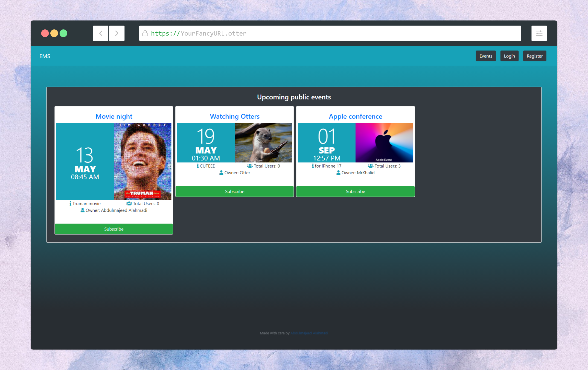The width and height of the screenshot is (588, 370).
Task: Click the browser back arrow button
Action: pyautogui.click(x=101, y=33)
